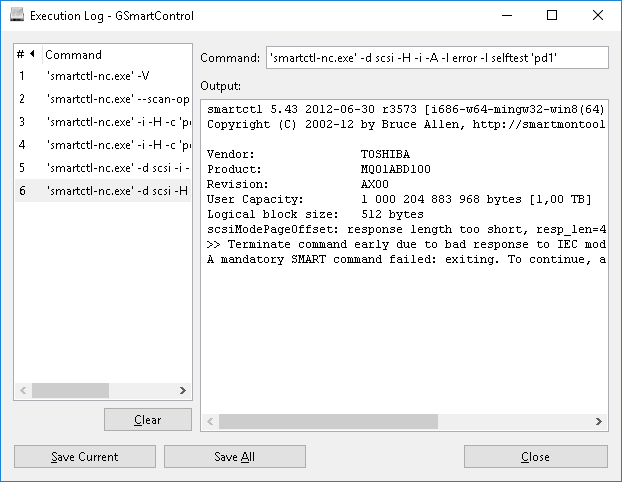The image size is (622, 482).
Task: Select log entry 3 in command list
Action: click(103, 122)
